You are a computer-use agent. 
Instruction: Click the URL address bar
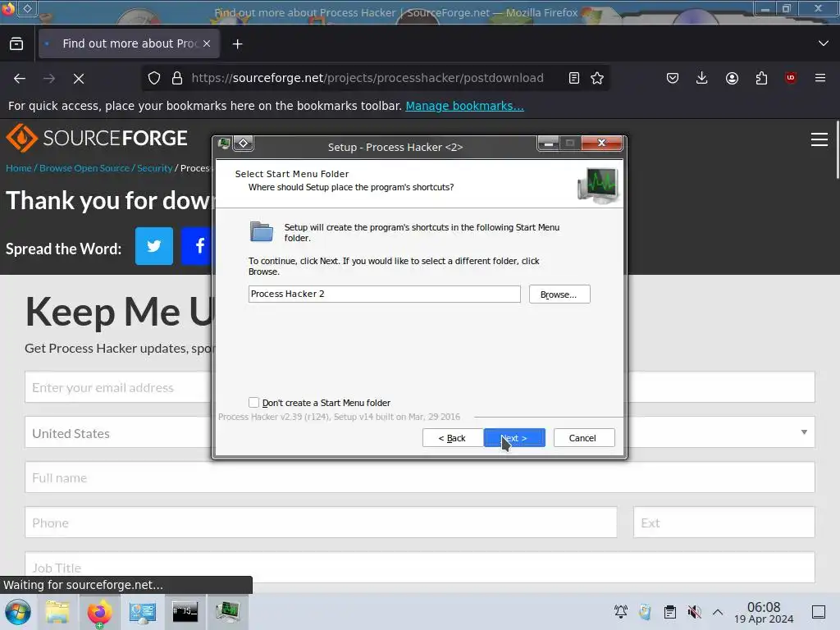point(367,78)
